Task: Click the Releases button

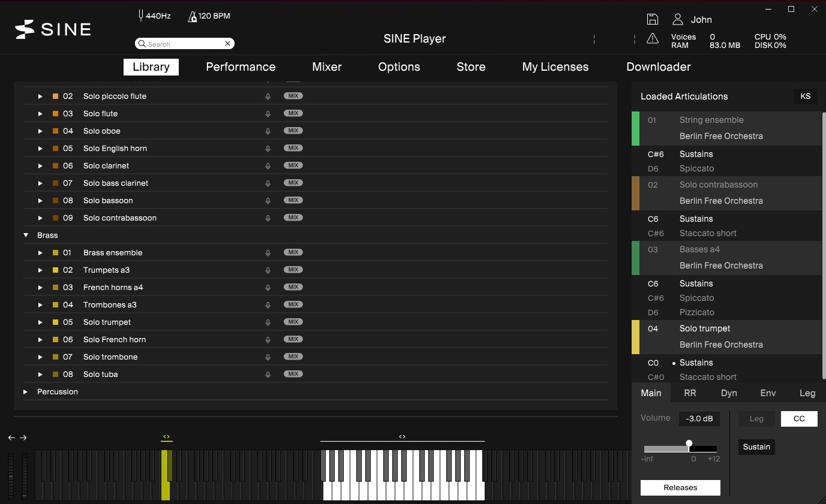Action: click(680, 488)
